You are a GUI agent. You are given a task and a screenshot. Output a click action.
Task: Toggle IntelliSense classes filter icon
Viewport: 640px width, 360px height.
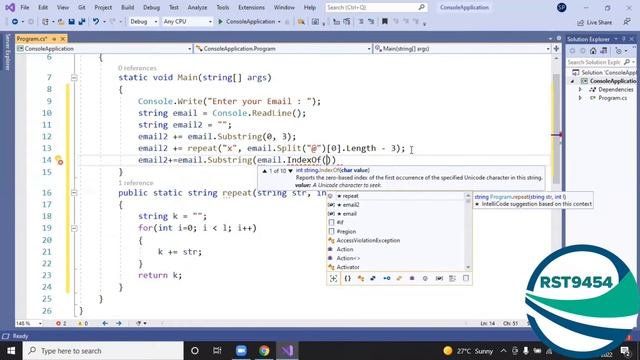coord(361,278)
